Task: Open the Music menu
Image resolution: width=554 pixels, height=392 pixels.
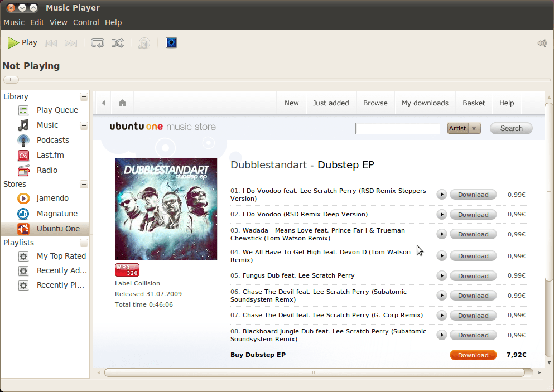Action: [14, 22]
